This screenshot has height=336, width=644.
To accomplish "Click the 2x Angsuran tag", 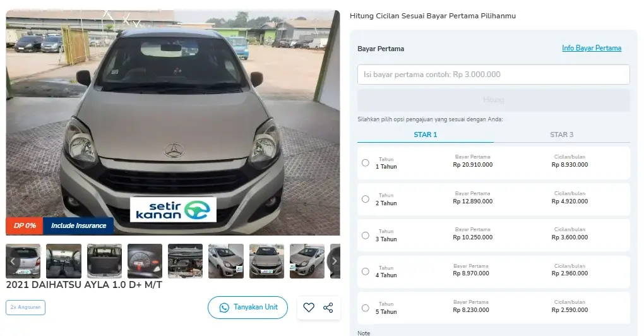I will pyautogui.click(x=25, y=307).
